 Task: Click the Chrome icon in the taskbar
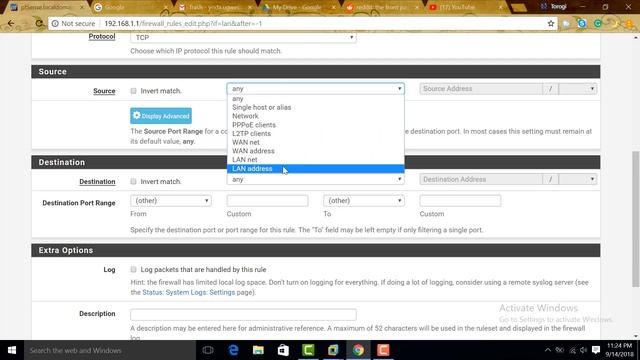[x=358, y=350]
